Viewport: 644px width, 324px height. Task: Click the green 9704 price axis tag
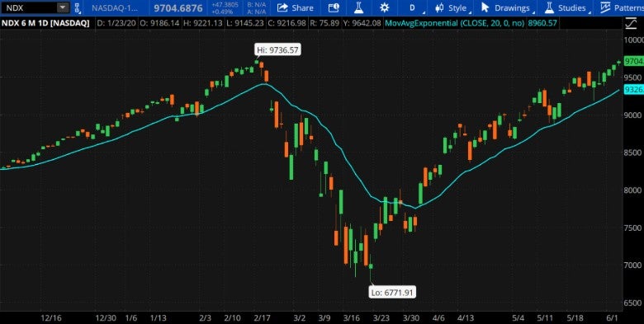(633, 62)
